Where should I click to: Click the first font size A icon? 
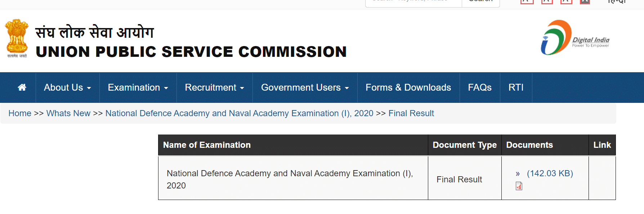[527, 1]
